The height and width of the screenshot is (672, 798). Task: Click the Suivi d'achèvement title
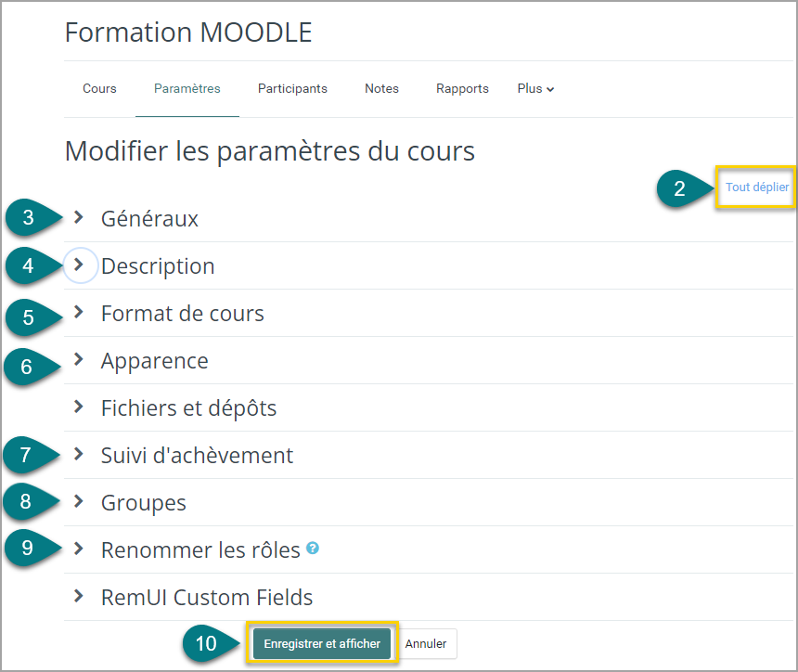[197, 456]
